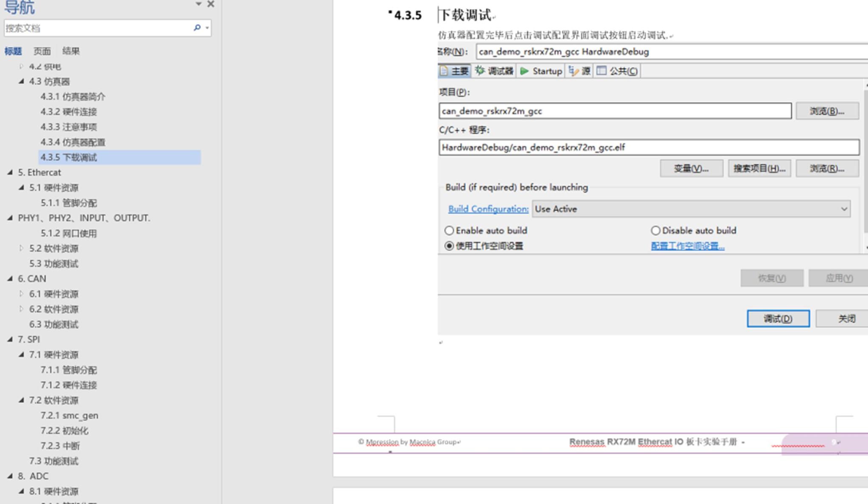Go to heading 4.3.1 仿真器简介
Image resolution: width=868 pixels, height=504 pixels.
click(x=73, y=97)
